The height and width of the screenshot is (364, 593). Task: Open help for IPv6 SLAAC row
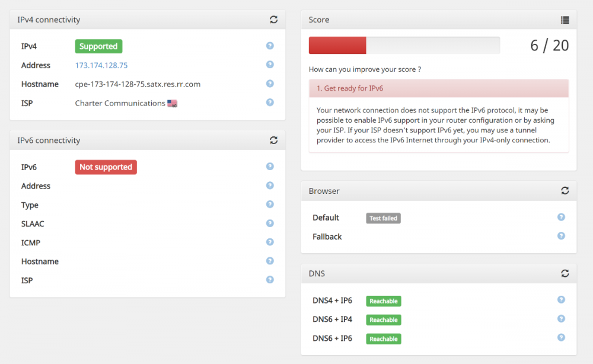point(270,223)
